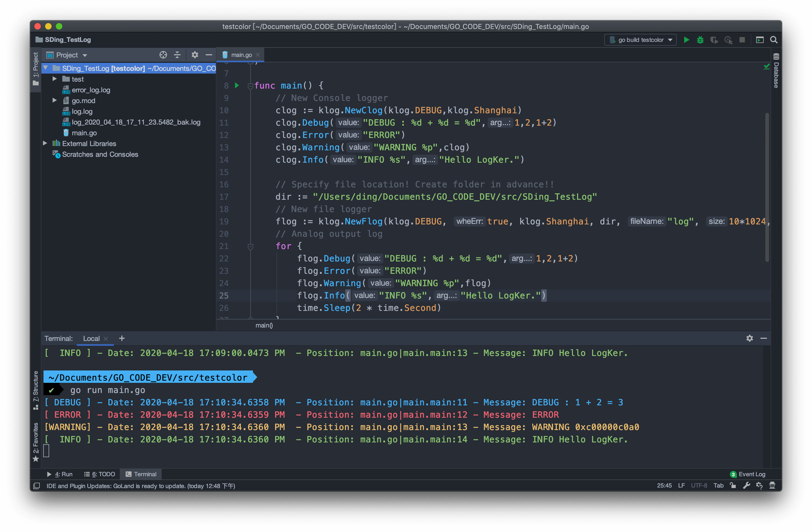Image resolution: width=812 pixels, height=531 pixels.
Task: Open error_log.log in project tree
Action: coord(91,90)
